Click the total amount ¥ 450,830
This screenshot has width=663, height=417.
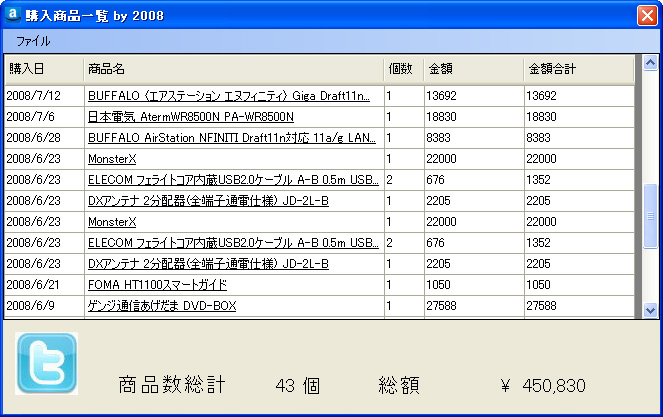tap(543, 386)
